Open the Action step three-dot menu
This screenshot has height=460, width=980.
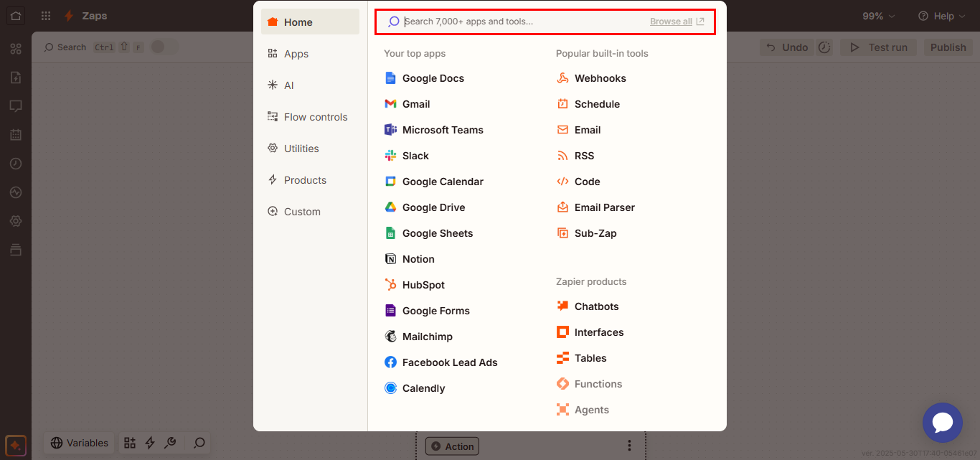(x=629, y=446)
